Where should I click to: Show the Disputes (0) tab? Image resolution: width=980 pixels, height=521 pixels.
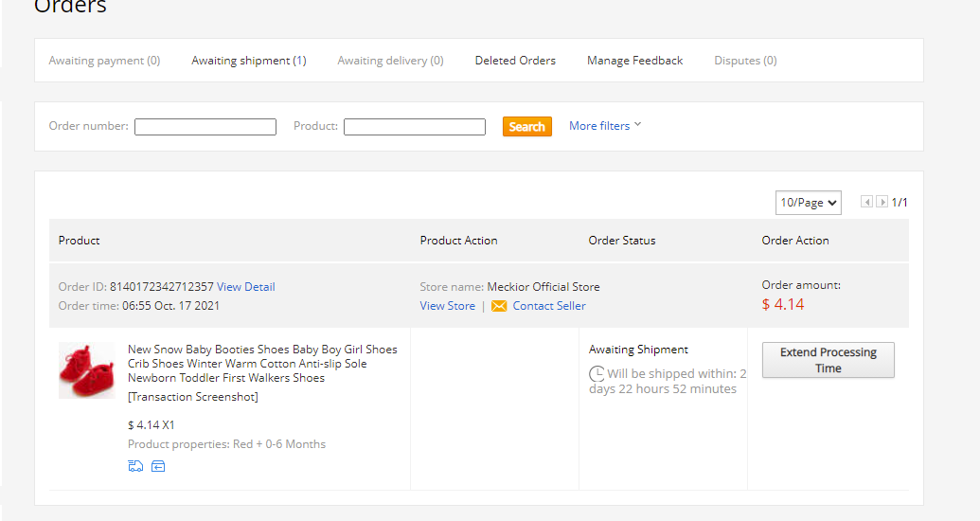[745, 61]
